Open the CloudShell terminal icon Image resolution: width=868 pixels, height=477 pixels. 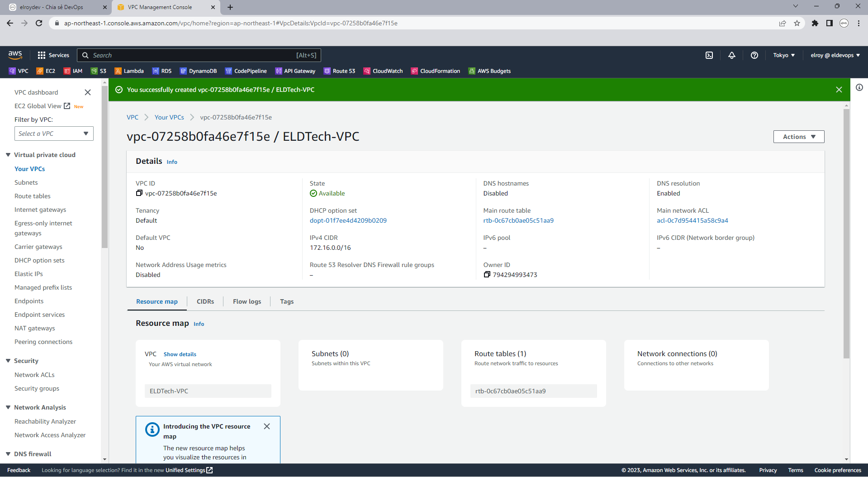click(x=709, y=55)
